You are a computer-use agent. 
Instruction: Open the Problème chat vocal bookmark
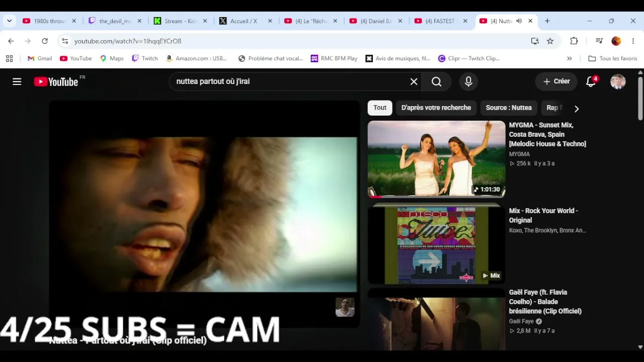(271, 58)
